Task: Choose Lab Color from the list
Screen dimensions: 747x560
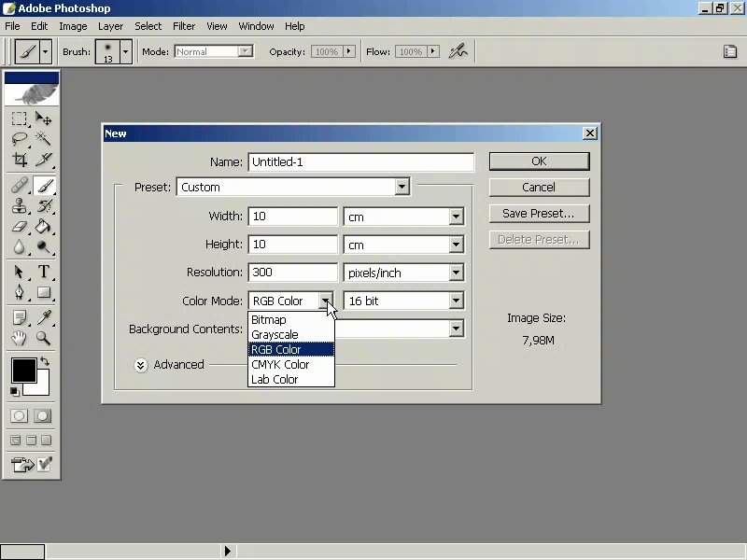Action: pyautogui.click(x=291, y=379)
